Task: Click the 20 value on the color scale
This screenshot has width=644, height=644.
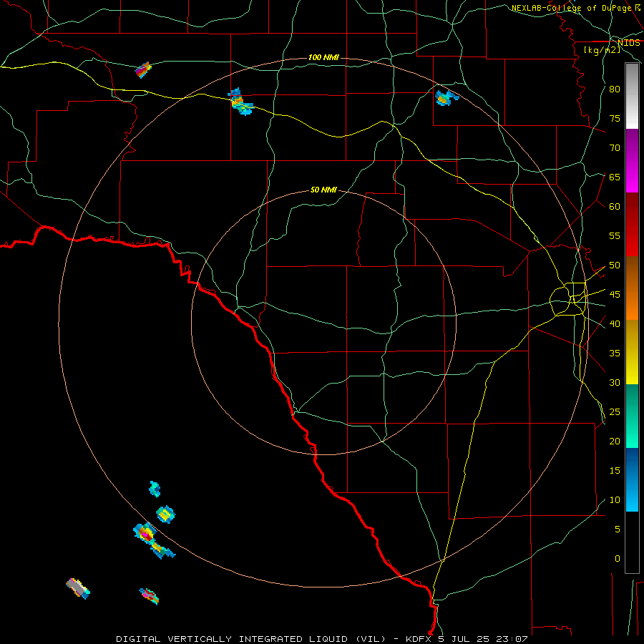Action: click(x=615, y=441)
